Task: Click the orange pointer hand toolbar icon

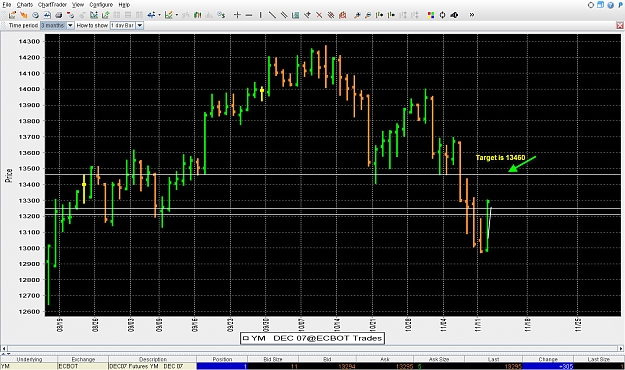Action: (24, 15)
